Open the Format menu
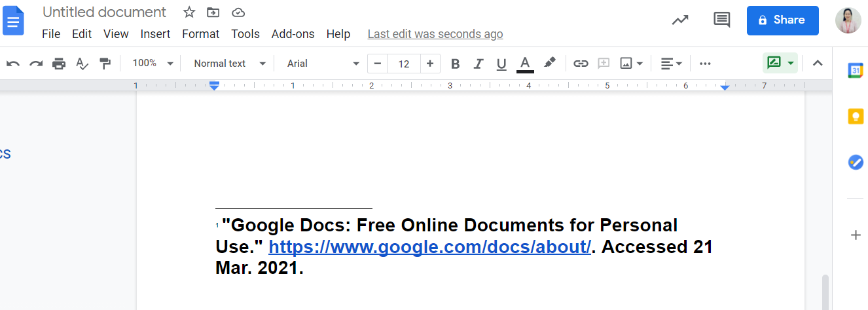 201,34
